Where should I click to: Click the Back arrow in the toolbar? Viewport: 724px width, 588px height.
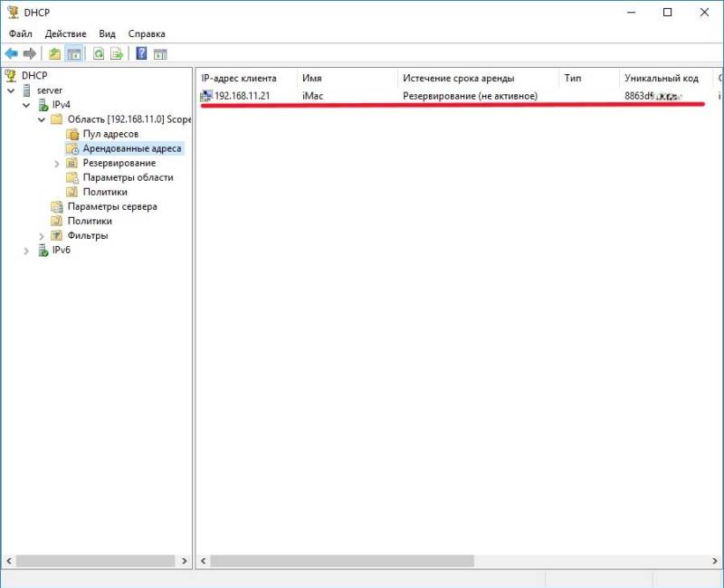(x=11, y=54)
